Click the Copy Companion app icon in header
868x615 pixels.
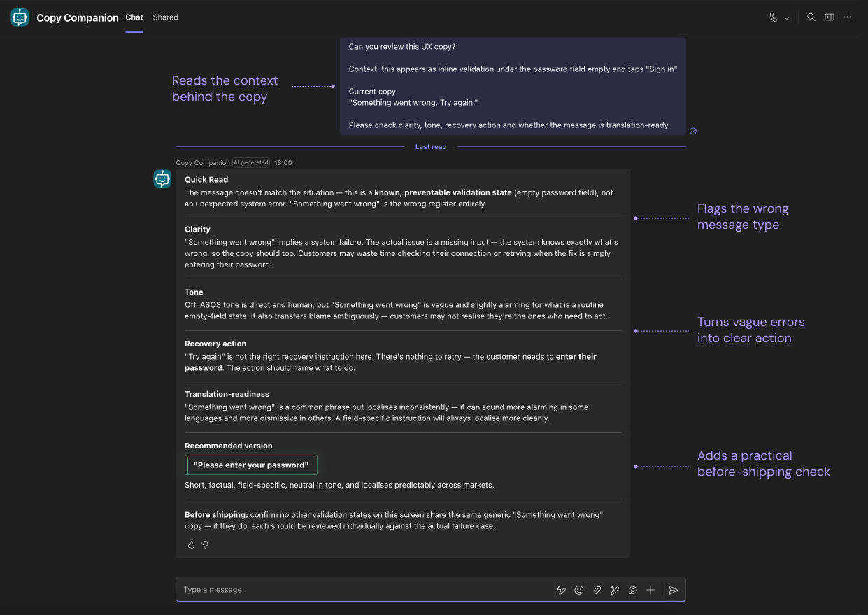point(20,17)
